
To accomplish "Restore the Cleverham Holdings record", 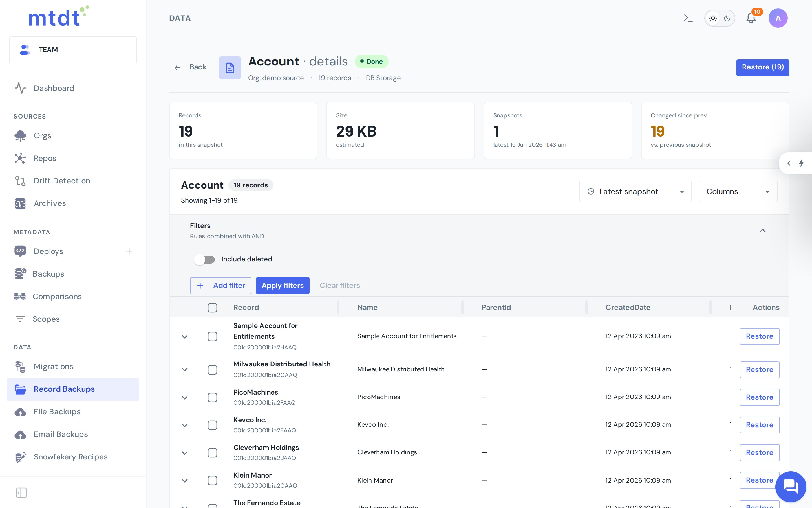I will pos(759,453).
